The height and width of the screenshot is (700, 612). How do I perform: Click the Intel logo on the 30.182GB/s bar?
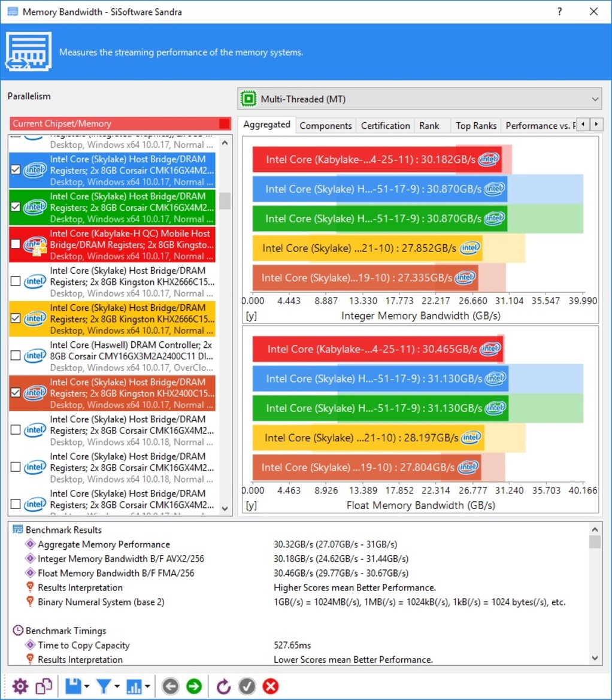pyautogui.click(x=489, y=159)
